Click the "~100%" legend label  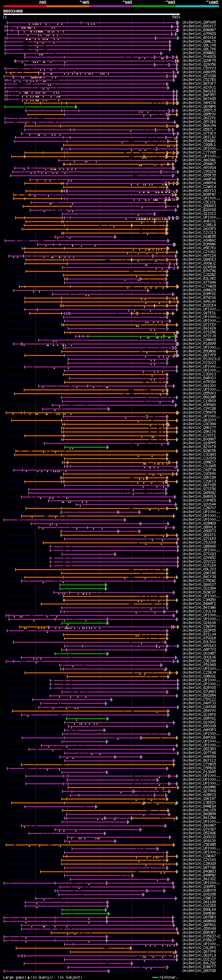coord(213,2)
